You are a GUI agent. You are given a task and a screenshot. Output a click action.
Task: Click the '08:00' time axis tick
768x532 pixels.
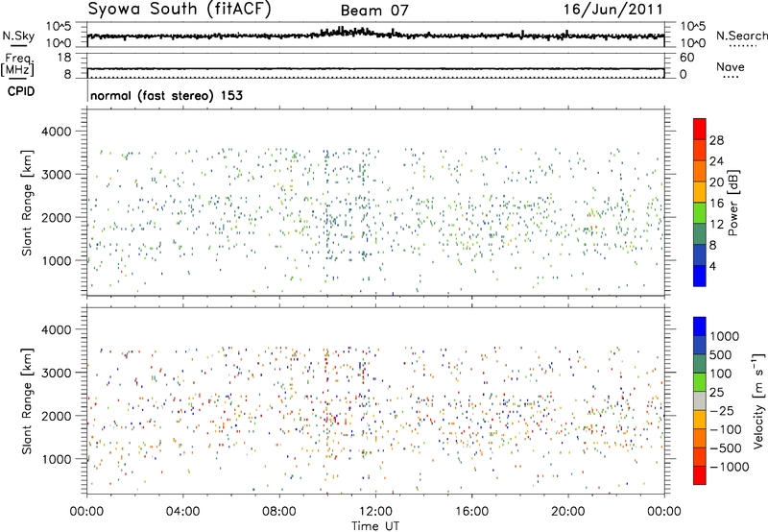click(279, 511)
